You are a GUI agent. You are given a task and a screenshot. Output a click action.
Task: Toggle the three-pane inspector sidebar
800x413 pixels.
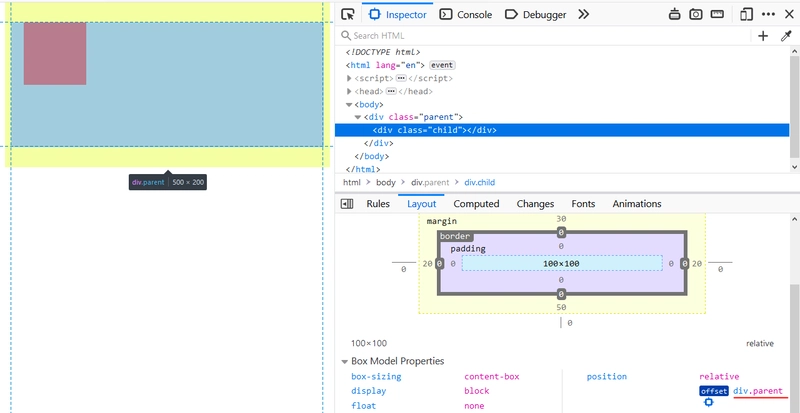pos(347,204)
